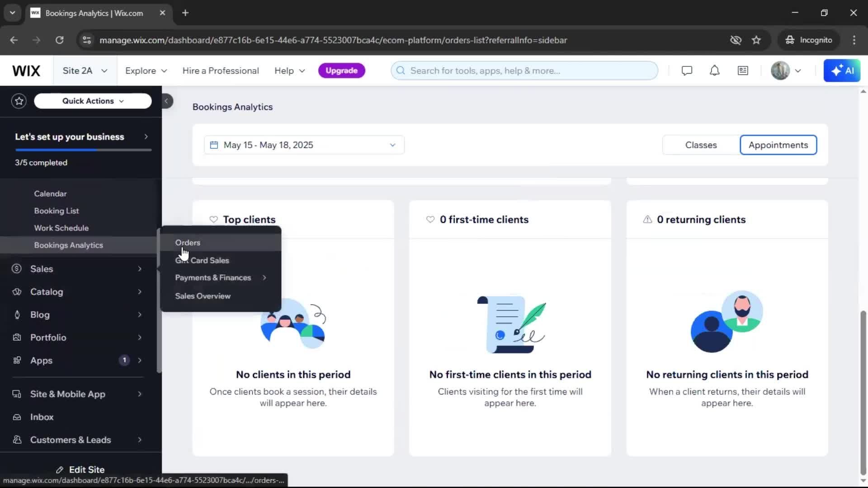Viewport: 868px width, 488px height.
Task: Click the Incognito indicator
Action: pyautogui.click(x=808, y=40)
